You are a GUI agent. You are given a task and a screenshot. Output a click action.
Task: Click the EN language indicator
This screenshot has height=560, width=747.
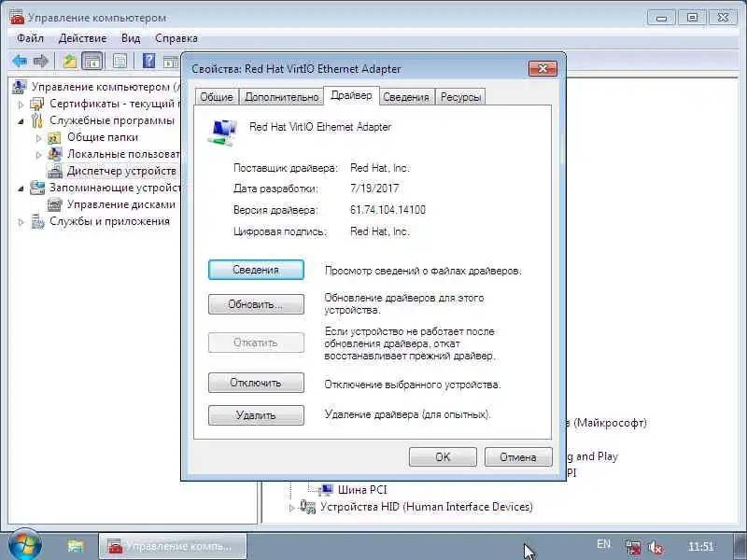click(603, 544)
